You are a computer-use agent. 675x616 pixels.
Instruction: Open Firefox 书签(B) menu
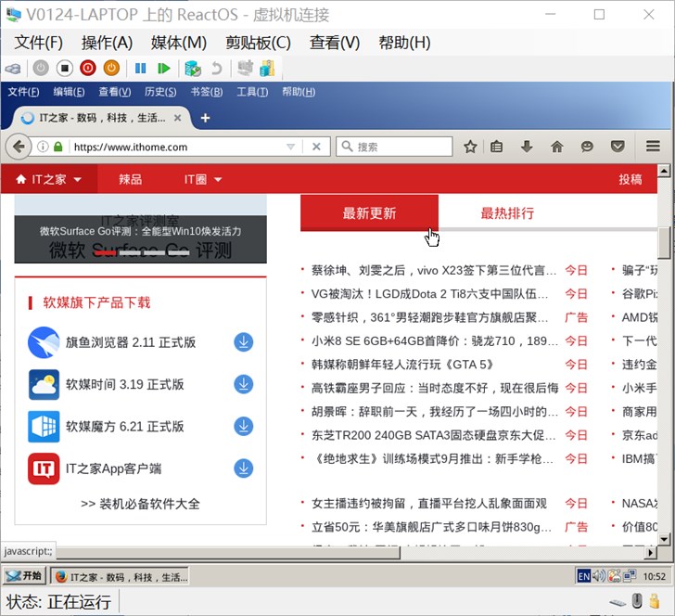pos(207,92)
